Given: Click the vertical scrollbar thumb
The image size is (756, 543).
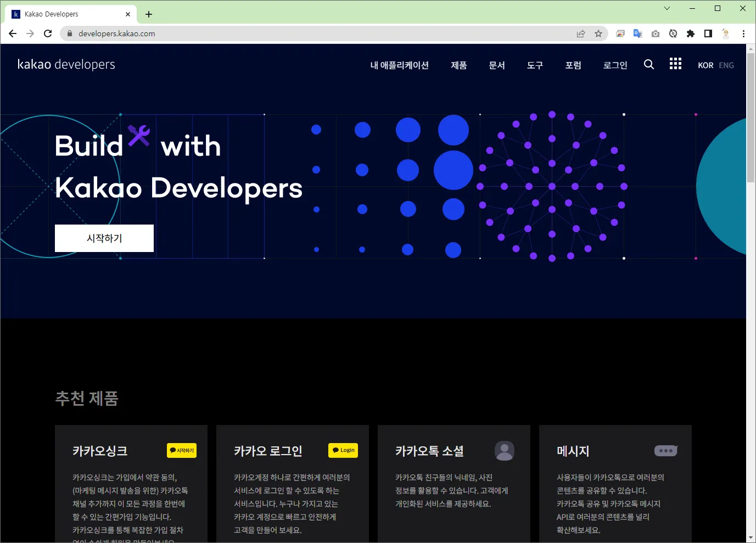Looking at the screenshot, I should click(x=751, y=118).
